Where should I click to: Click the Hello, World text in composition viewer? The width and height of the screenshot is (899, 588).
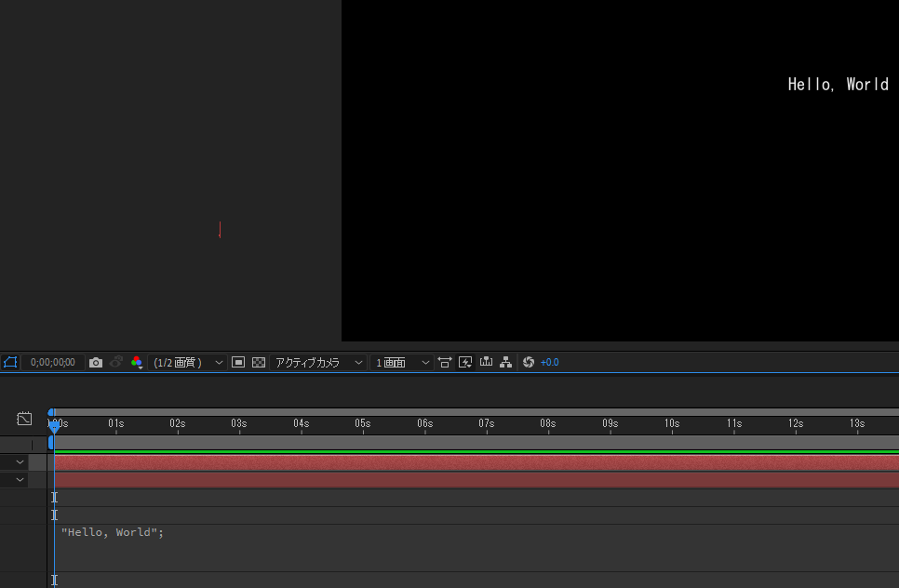(838, 85)
